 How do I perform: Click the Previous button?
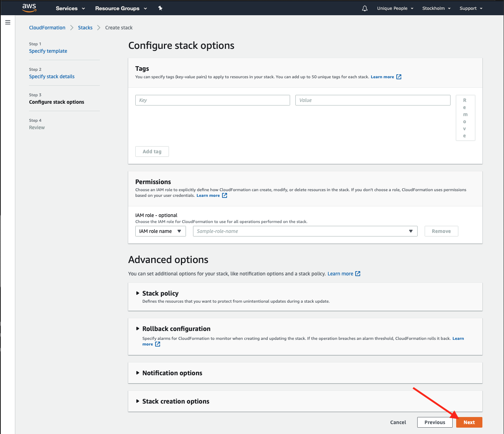[x=435, y=422]
